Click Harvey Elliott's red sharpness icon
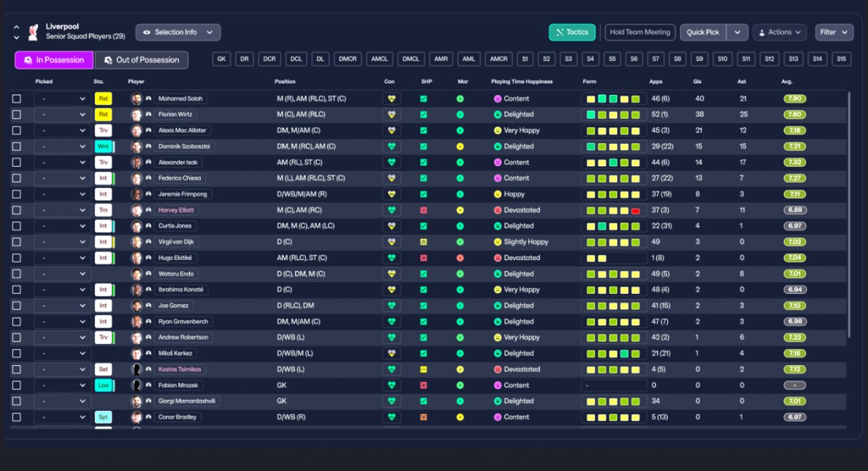The image size is (868, 471). [424, 210]
